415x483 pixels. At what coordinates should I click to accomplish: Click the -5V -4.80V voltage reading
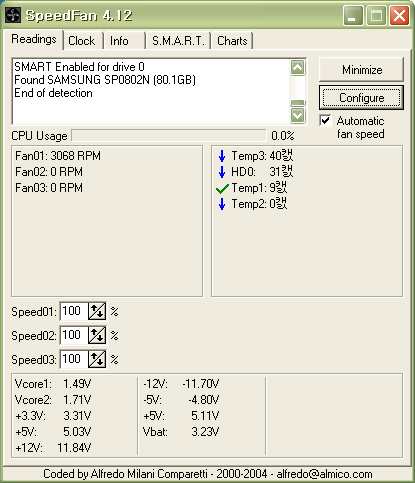pyautogui.click(x=181, y=400)
